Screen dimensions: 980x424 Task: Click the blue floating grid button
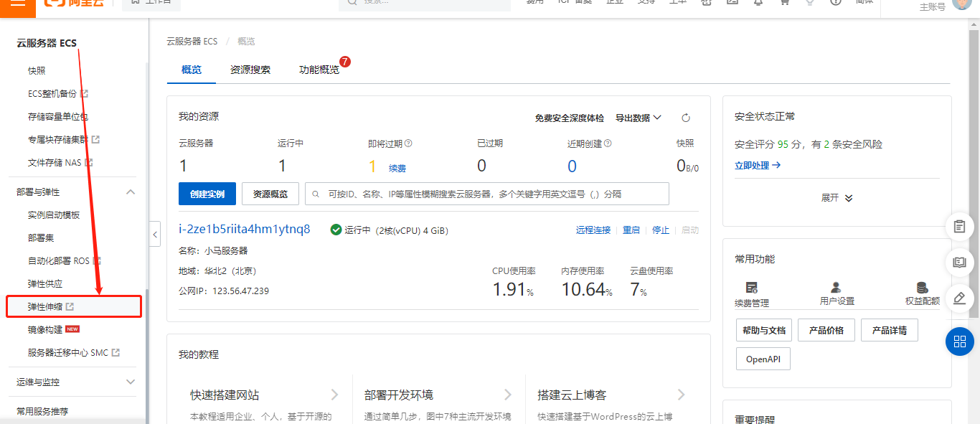tap(960, 341)
